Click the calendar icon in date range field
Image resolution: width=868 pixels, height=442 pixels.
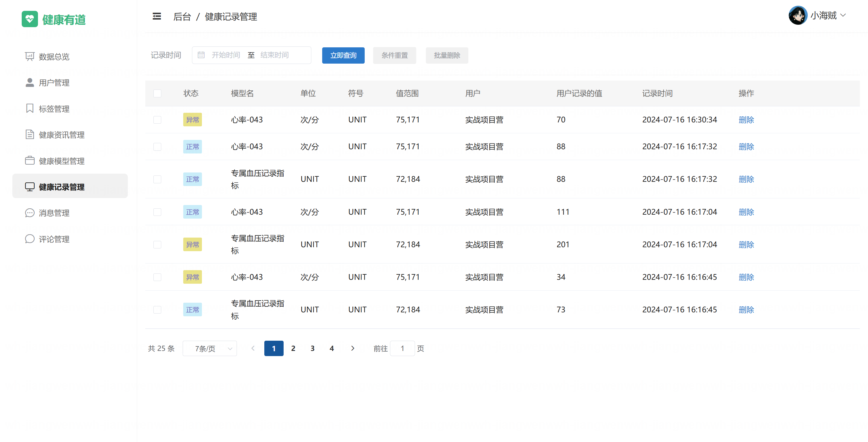(x=201, y=55)
